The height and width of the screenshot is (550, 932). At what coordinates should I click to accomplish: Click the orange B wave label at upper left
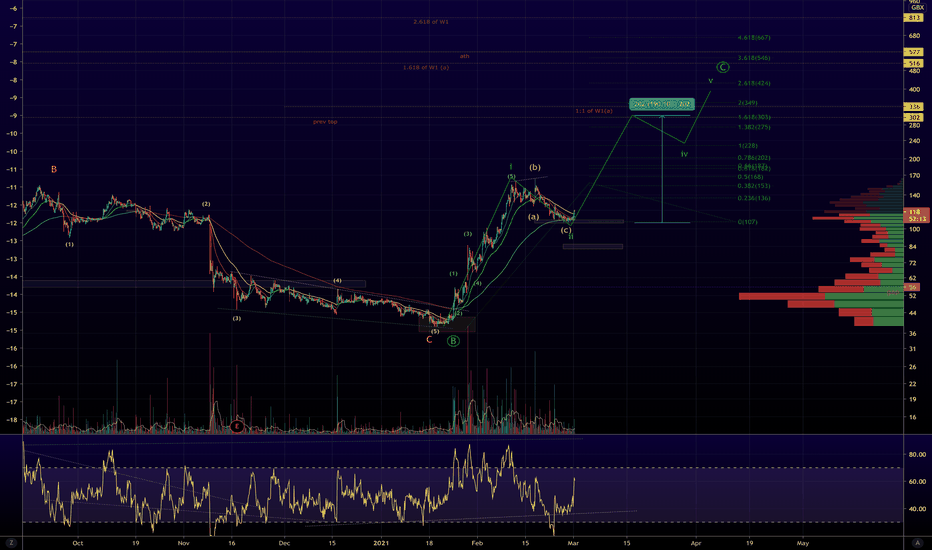click(x=53, y=169)
